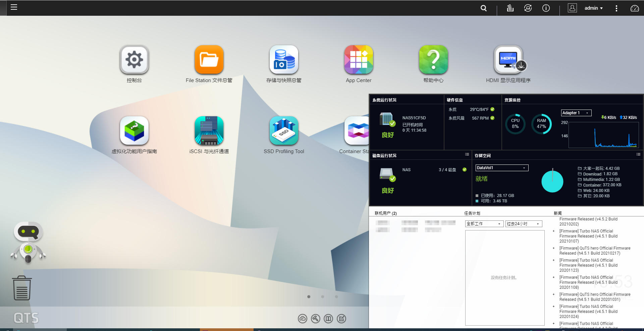Screen dimensions: 644x331
Task: Toggle the dashboard gauge icon
Action: (x=635, y=8)
